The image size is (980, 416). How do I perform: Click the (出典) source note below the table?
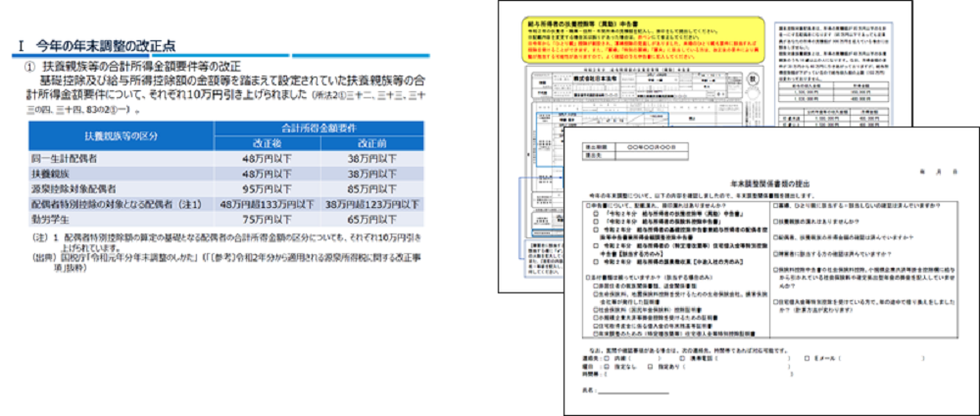pos(227,261)
